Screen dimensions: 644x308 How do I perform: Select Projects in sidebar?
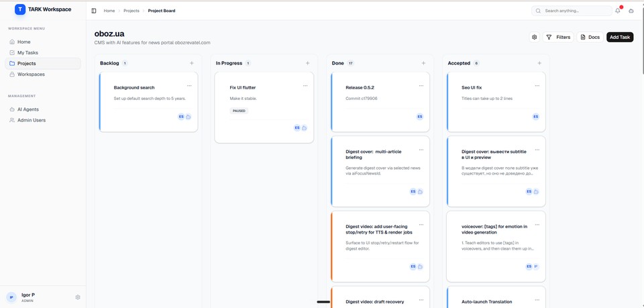pyautogui.click(x=43, y=63)
